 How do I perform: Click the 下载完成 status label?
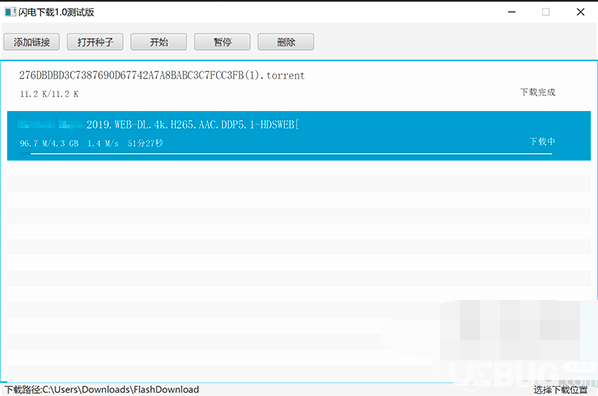point(538,92)
